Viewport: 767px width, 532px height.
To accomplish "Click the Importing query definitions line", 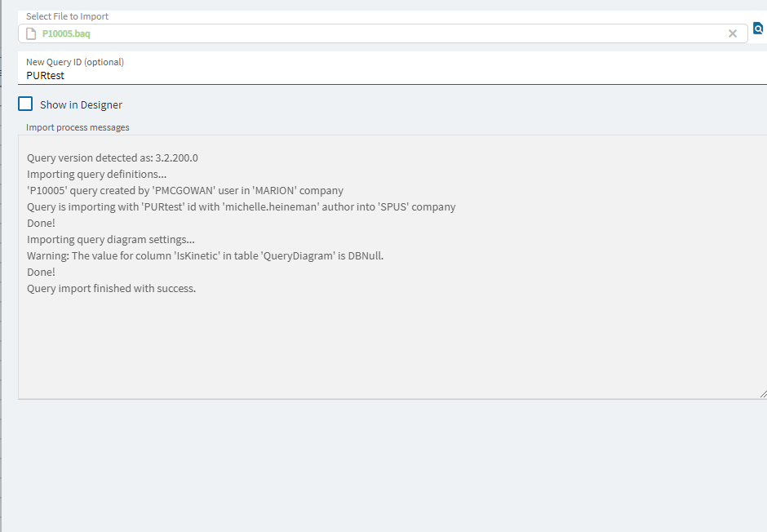I will point(97,174).
